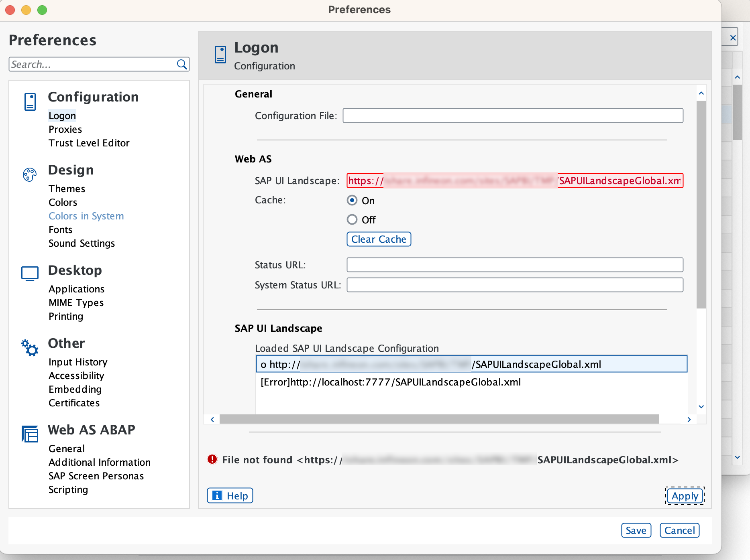Click the background window's scroll down arrow
This screenshot has width=750, height=560.
click(x=737, y=457)
